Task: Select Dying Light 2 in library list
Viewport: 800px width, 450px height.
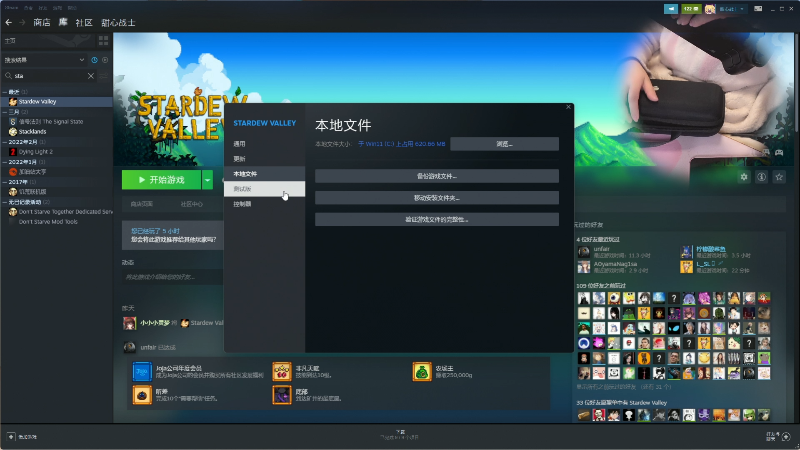Action: pos(56,152)
